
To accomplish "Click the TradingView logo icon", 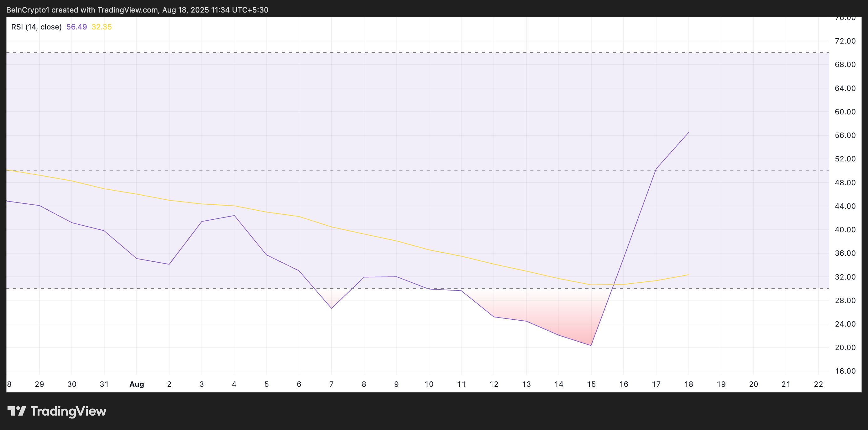I will tap(18, 411).
